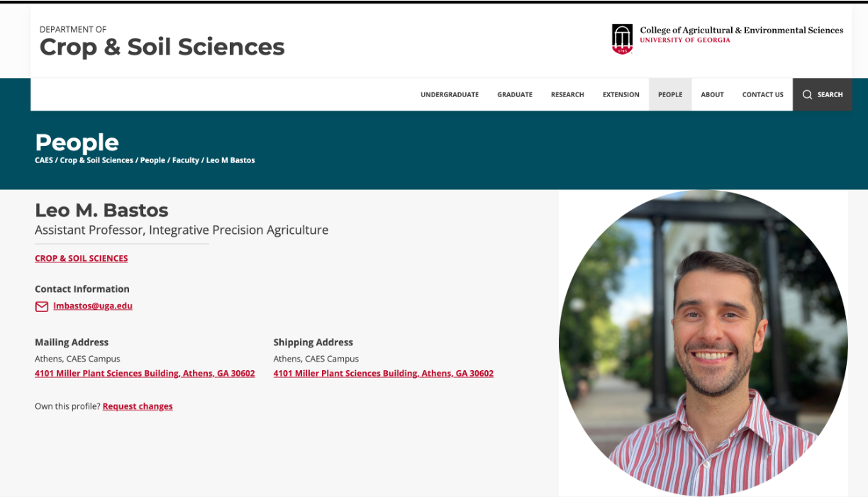The width and height of the screenshot is (868, 502).
Task: Click the lmbastos@uga.edu email link
Action: pos(93,306)
